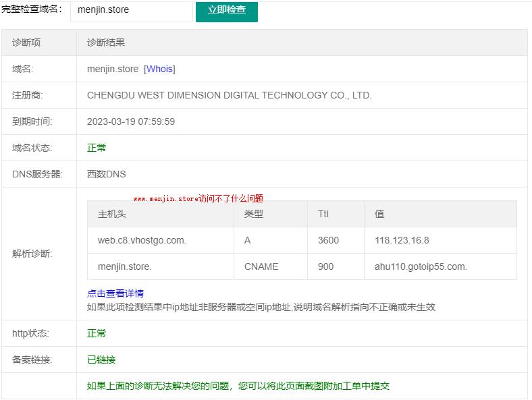The width and height of the screenshot is (532, 400).
Task: Select the registrar name CHENGDU WEST DIMENSION text
Action: click(x=229, y=95)
